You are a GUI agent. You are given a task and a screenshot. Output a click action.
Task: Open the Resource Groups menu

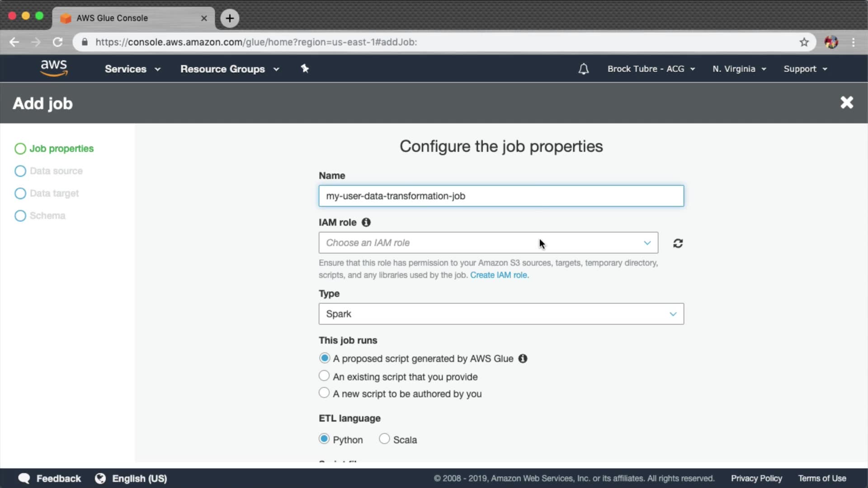click(229, 69)
